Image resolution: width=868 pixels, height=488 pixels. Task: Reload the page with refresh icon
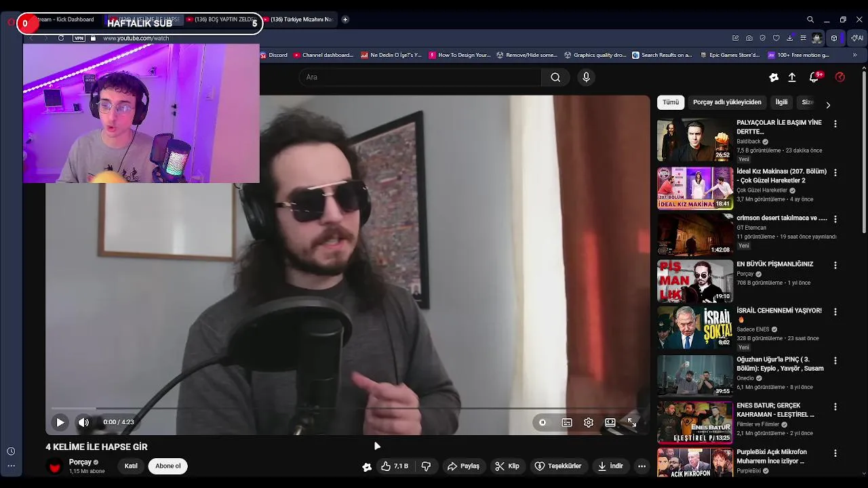pyautogui.click(x=61, y=38)
